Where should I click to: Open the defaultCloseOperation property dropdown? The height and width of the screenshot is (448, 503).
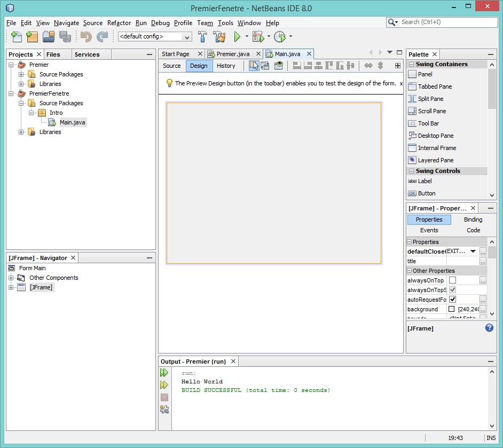[x=473, y=251]
